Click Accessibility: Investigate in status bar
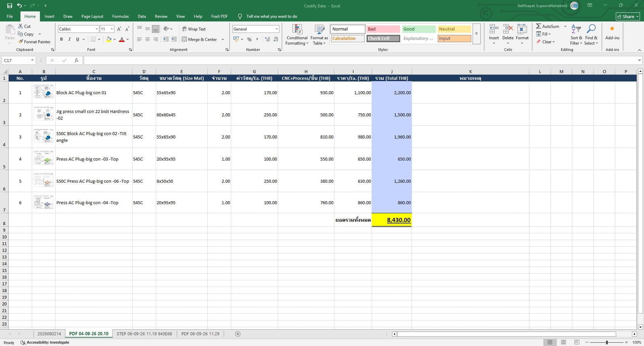Image resolution: width=644 pixels, height=346 pixels. [x=45, y=342]
